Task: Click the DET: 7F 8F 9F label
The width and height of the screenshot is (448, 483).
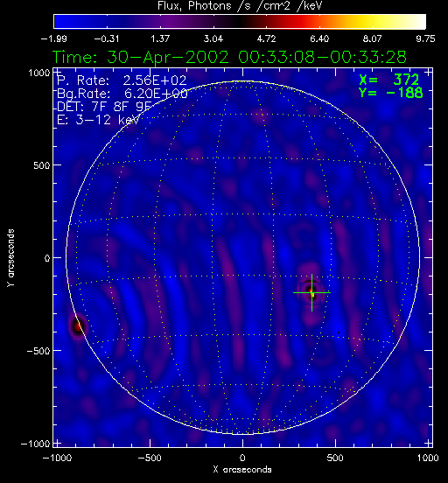Action: click(x=104, y=107)
